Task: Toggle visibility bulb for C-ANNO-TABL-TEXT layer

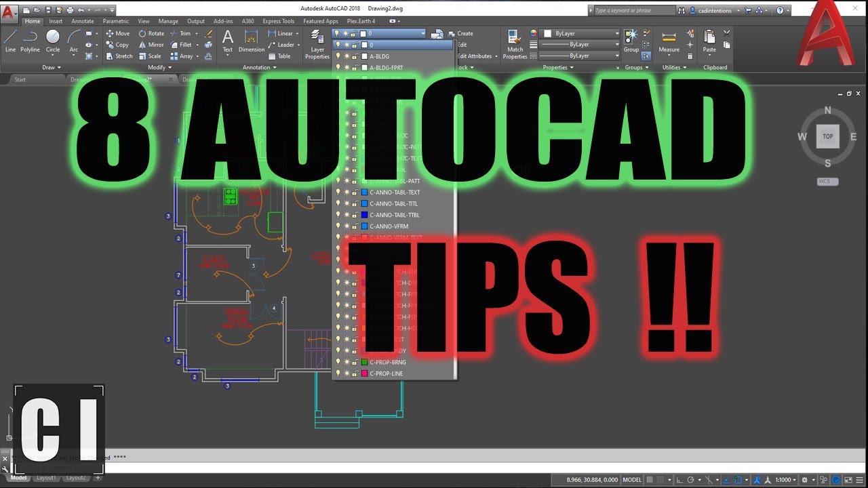Action: point(338,192)
